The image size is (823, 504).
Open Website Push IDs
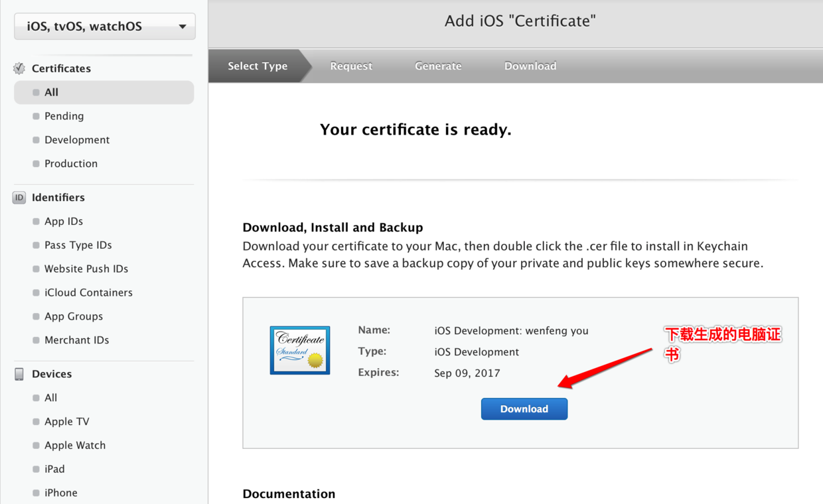[x=86, y=269]
